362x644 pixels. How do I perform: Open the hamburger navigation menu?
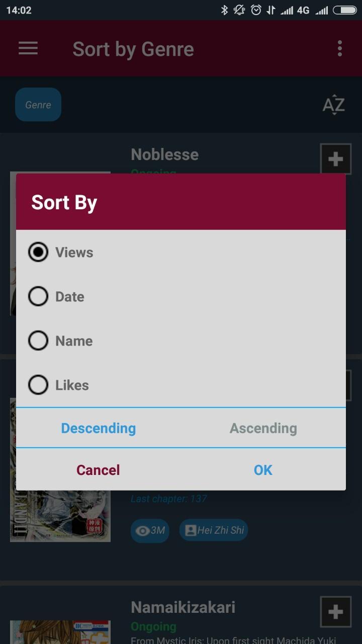click(x=28, y=48)
